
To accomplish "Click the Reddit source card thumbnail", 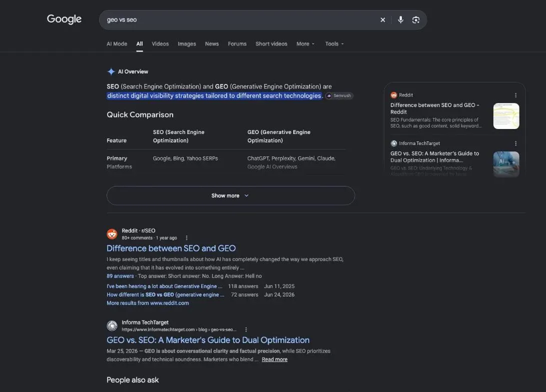I will coord(506,116).
